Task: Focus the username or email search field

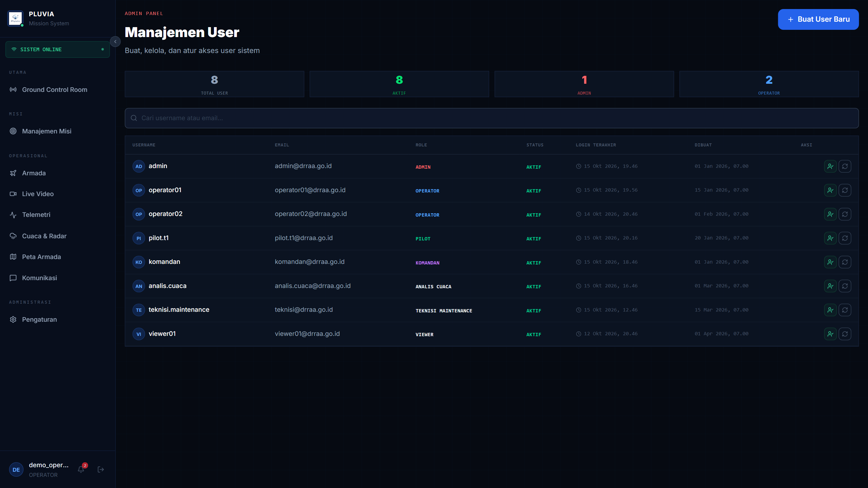Action: 492,118
